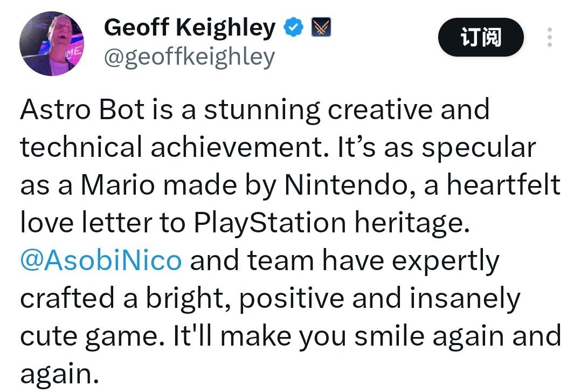This screenshot has height=392, width=567.
Task: Click the words "Astro Bot" in the tweet
Action: [x=82, y=109]
